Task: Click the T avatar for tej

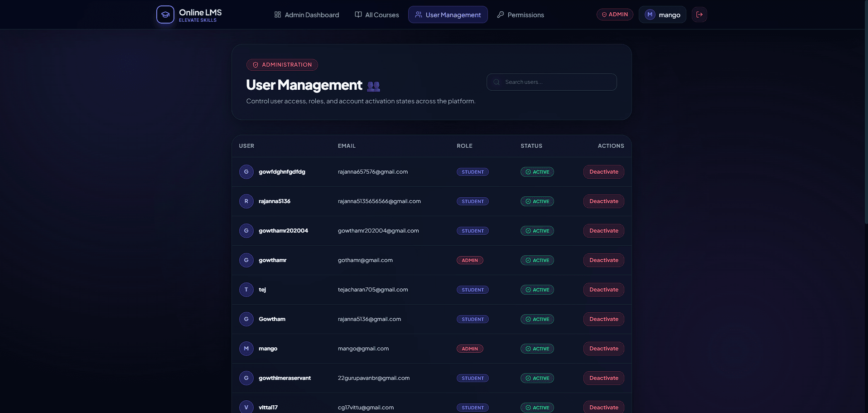Action: (x=246, y=290)
